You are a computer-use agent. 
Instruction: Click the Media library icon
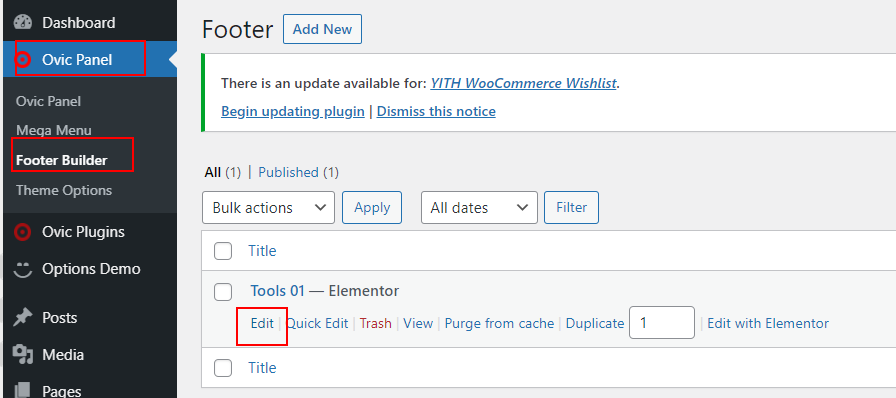(x=23, y=355)
